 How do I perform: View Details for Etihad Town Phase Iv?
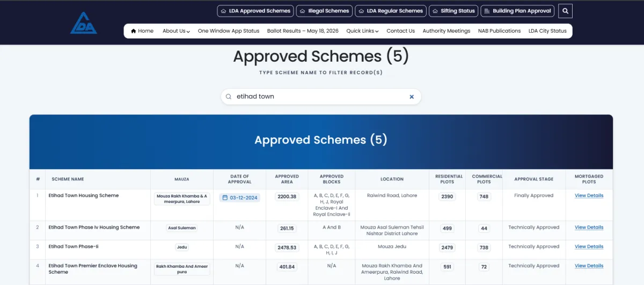589,228
